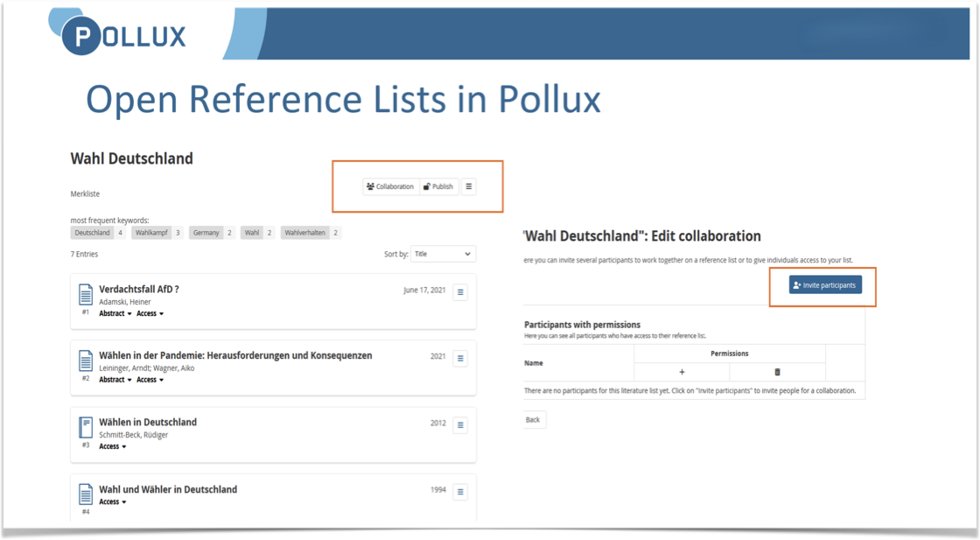Expand Access for Wahl und Wähler entry

[113, 501]
